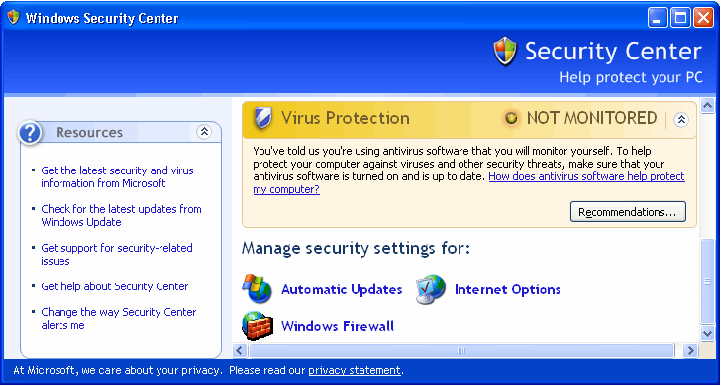Click the Internet Options monitor icon

[431, 289]
